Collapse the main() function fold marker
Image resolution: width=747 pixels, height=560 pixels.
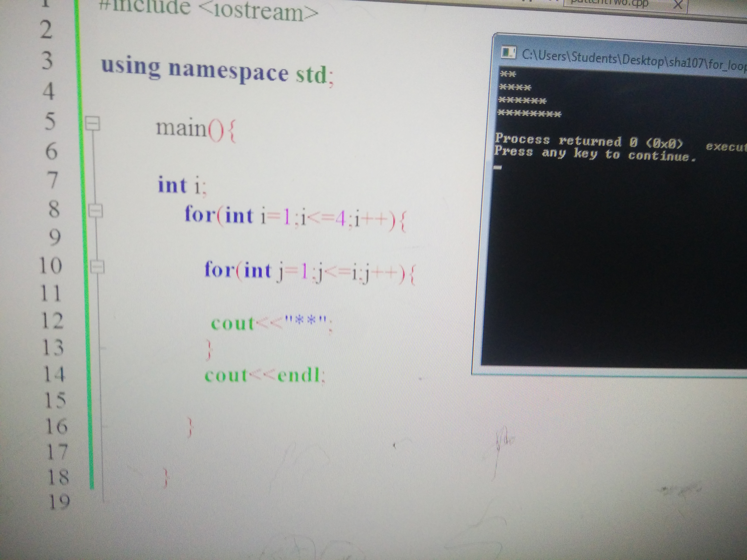[92, 123]
